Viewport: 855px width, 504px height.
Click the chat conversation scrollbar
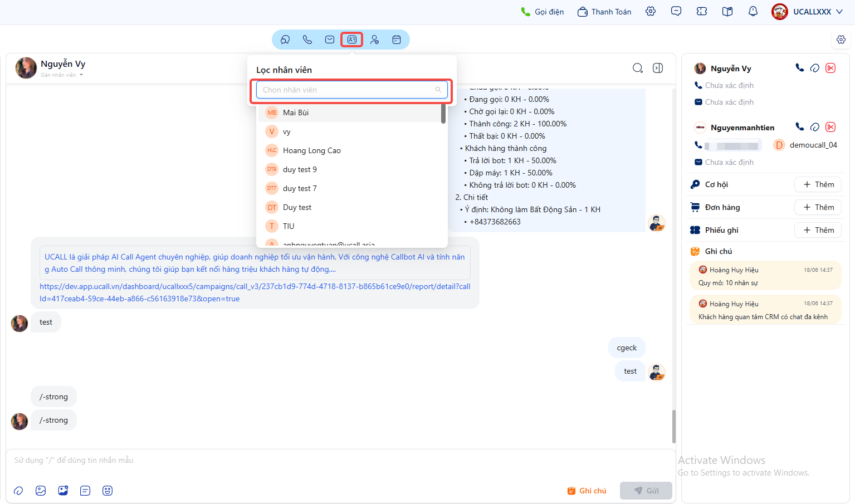(x=673, y=426)
